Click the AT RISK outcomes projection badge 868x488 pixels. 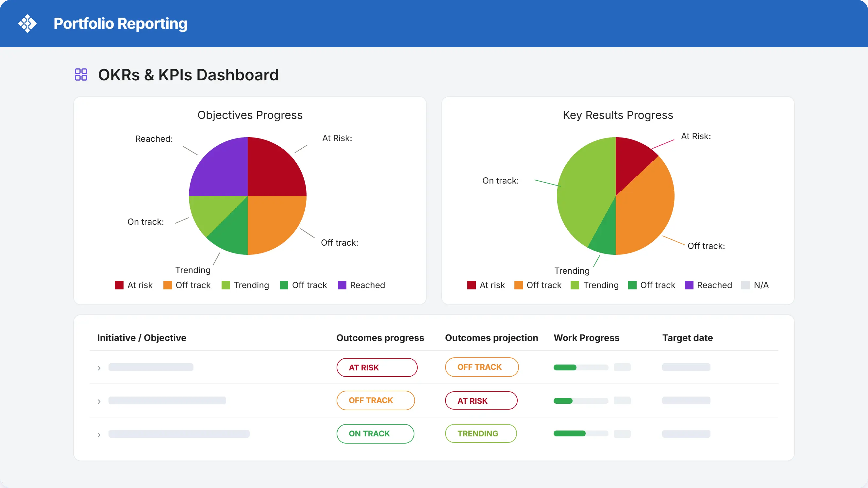[481, 401]
